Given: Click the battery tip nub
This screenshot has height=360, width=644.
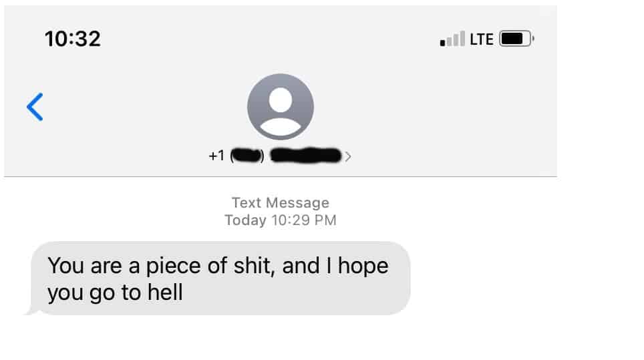Looking at the screenshot, I should pos(532,39).
